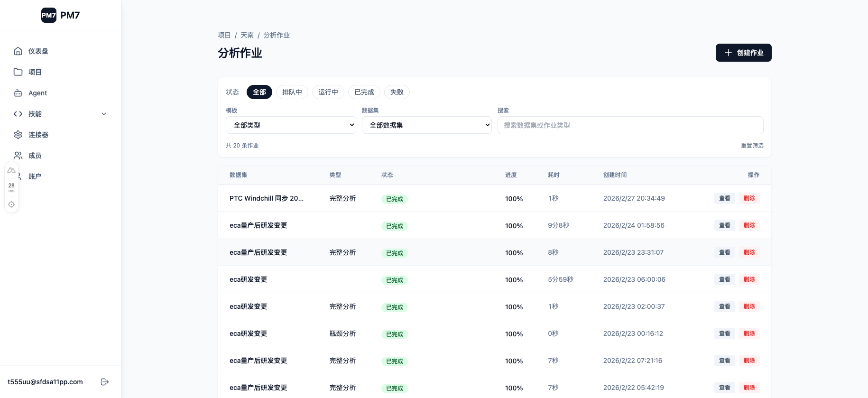This screenshot has height=398, width=868.
Task: Filter jobs by 失败 status
Action: pyautogui.click(x=397, y=92)
